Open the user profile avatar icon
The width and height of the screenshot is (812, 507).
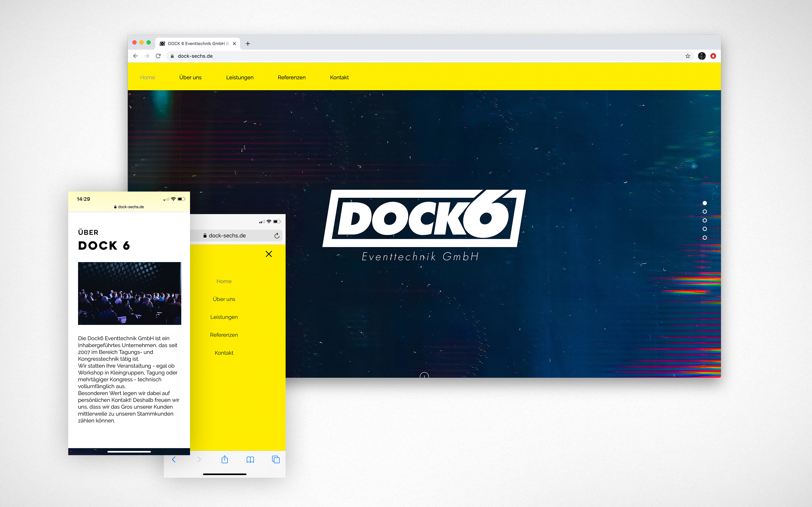point(701,56)
